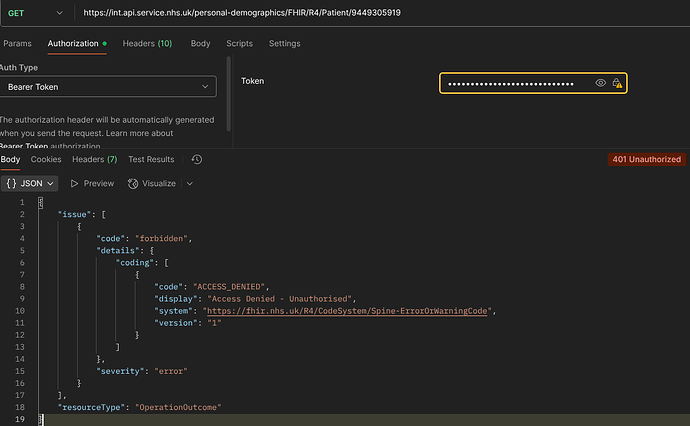Click the 401 Unauthorized status badge
The image size is (690, 426).
click(x=646, y=159)
